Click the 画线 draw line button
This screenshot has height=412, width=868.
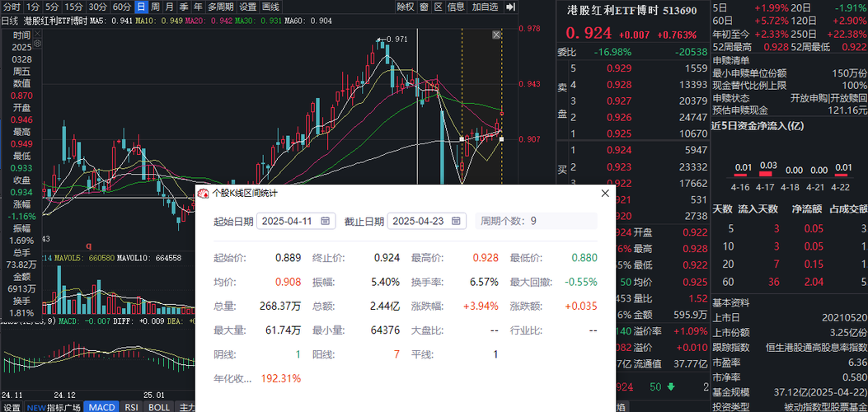click(x=271, y=7)
